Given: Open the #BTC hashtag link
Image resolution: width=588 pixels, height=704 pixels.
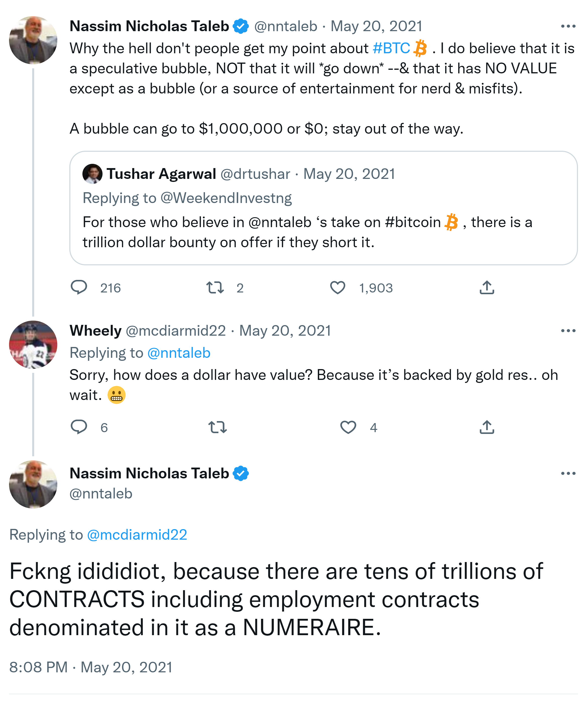Looking at the screenshot, I should pos(391,48).
